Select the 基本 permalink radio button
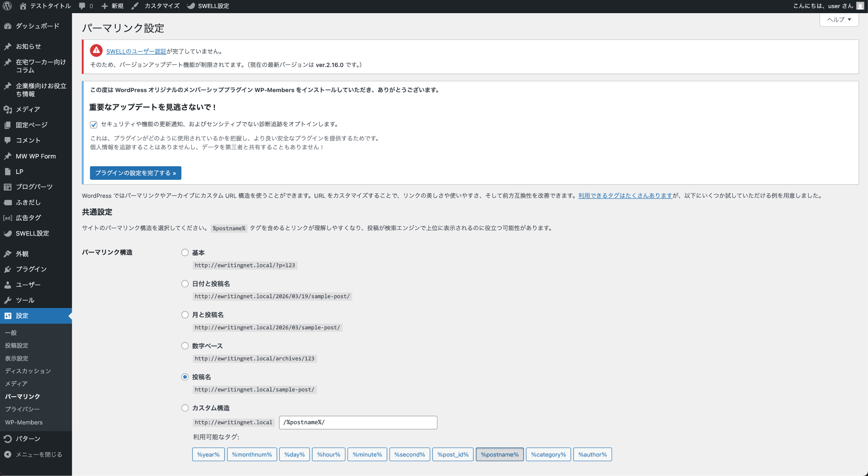Image resolution: width=868 pixels, height=476 pixels. 185,252
